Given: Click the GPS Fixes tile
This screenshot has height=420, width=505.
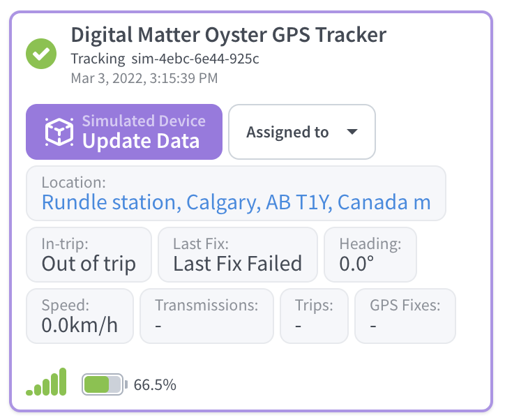Looking at the screenshot, I should (x=405, y=316).
